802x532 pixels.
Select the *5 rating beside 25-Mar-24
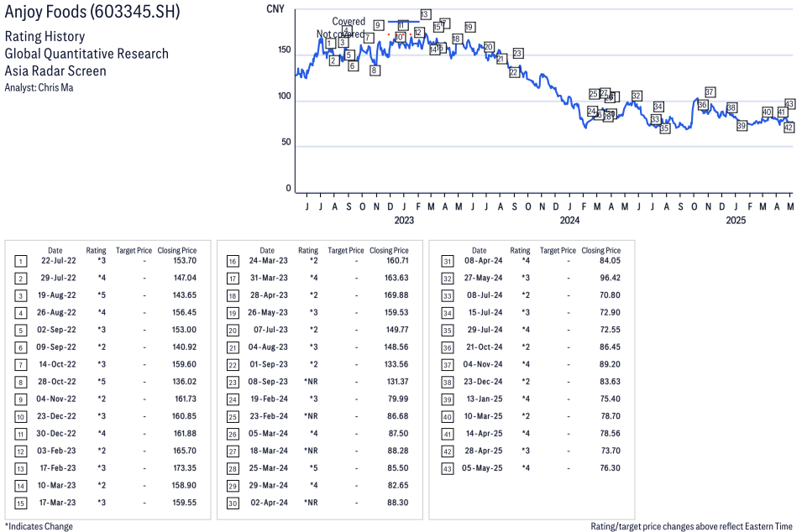tap(313, 468)
